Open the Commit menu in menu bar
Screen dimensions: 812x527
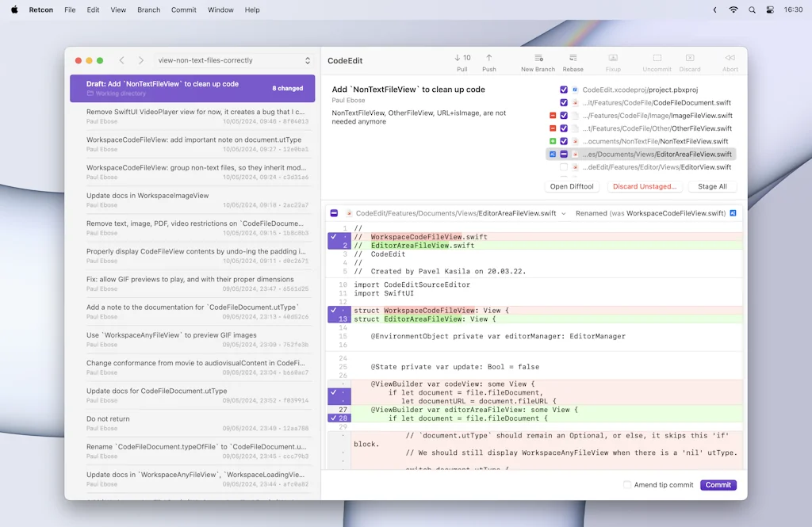tap(183, 10)
